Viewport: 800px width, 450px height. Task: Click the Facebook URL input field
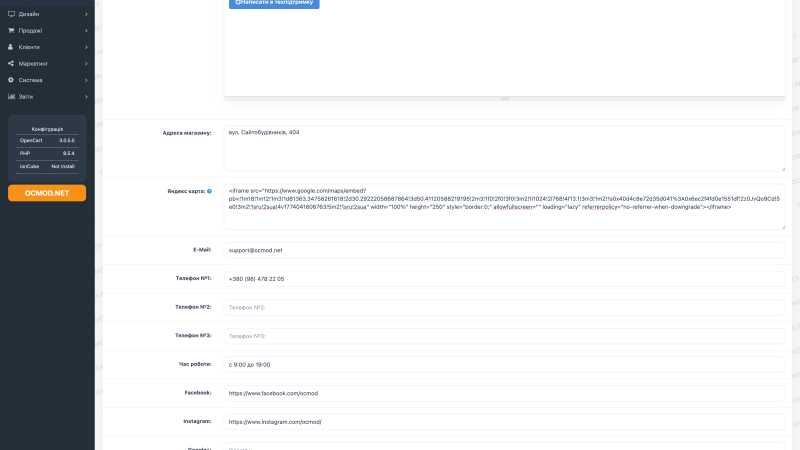tap(505, 393)
